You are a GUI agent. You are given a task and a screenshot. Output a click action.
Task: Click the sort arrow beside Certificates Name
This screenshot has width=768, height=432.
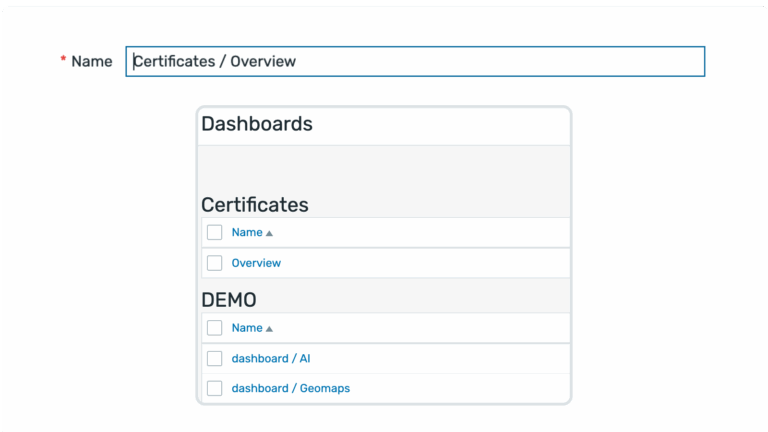(269, 233)
